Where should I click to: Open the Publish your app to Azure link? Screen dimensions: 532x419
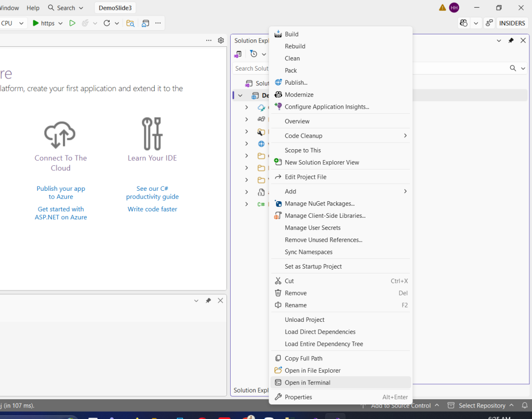(x=61, y=193)
